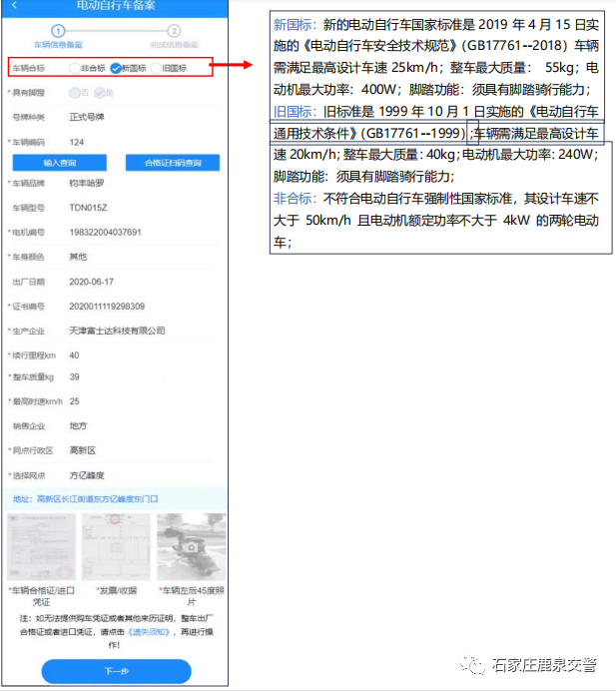Click the address text 高新区长江街道东方亿峰度东门口
This screenshot has height=692, width=616.
[98, 499]
